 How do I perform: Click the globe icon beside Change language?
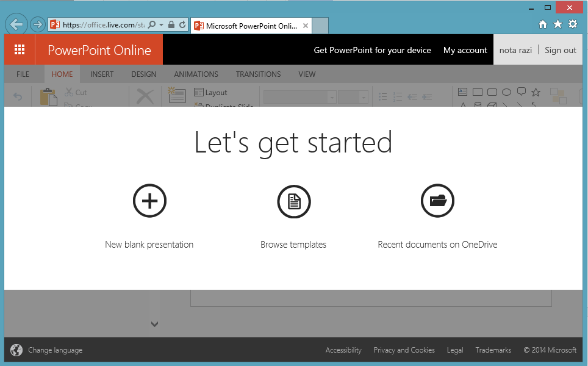16,350
